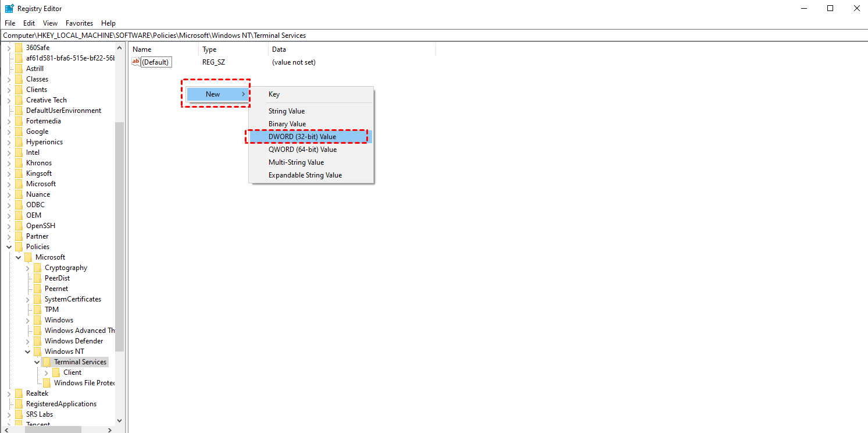Viewport: 868px width, 433px height.
Task: Collapse the Microsoft key under Policies
Action: click(19, 257)
